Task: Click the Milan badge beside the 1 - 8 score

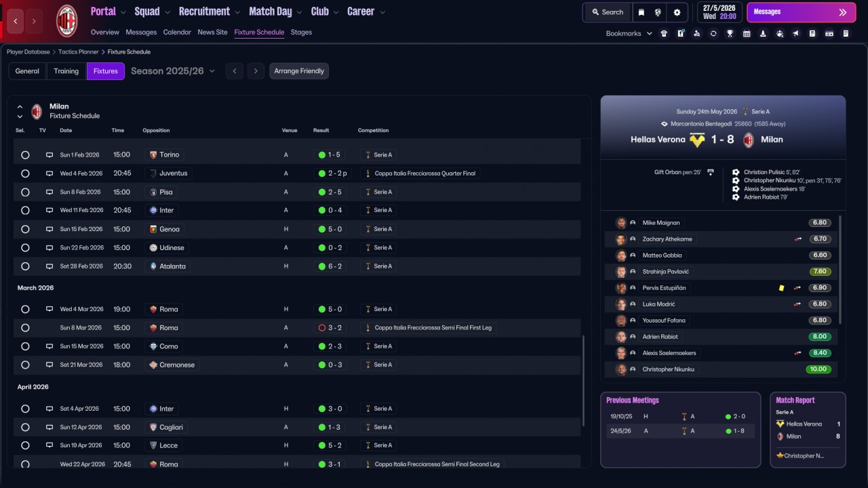Action: [749, 140]
